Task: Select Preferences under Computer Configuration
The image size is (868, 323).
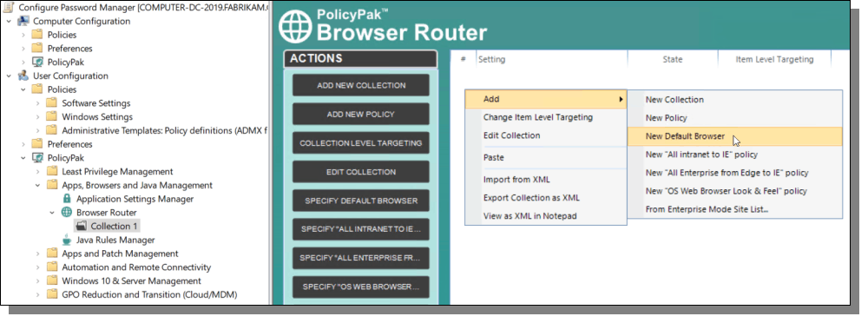Action: coord(69,49)
